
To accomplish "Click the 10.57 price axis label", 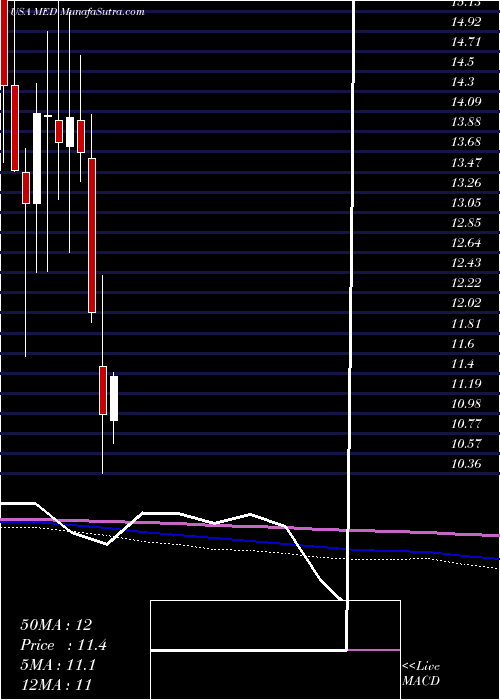I will (467, 444).
